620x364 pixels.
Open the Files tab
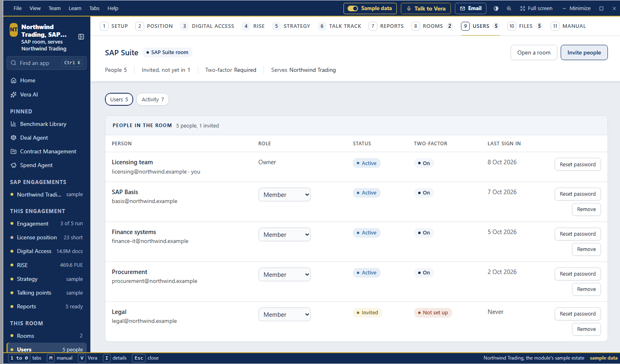pos(525,26)
